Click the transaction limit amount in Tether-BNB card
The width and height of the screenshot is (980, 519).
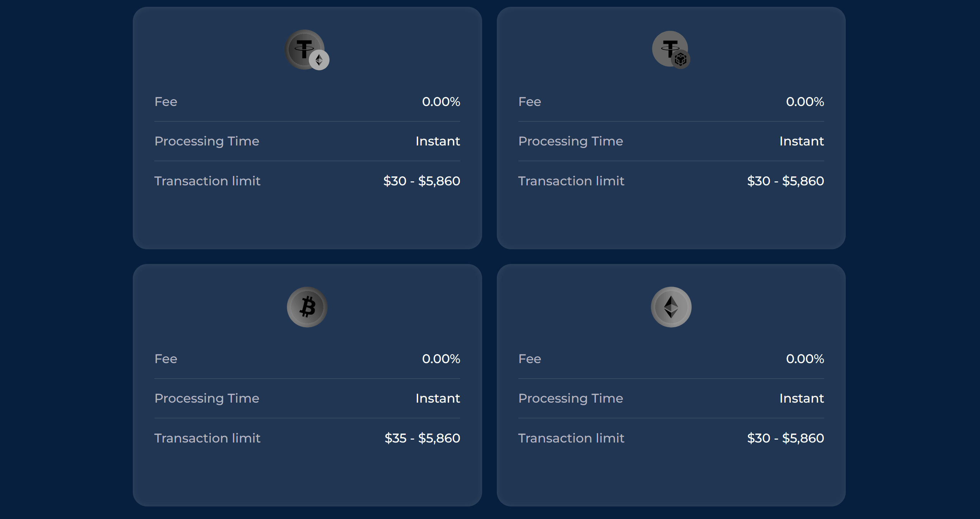(x=785, y=181)
